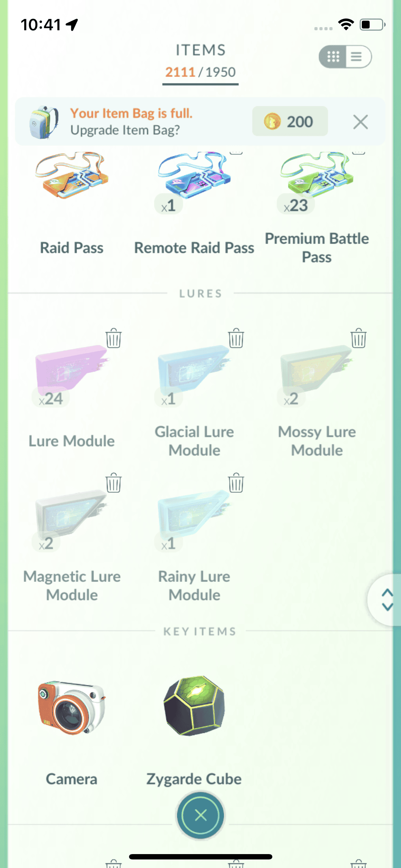The width and height of the screenshot is (401, 868).
Task: Tap the backpack upgrade icon
Action: pos(43,122)
